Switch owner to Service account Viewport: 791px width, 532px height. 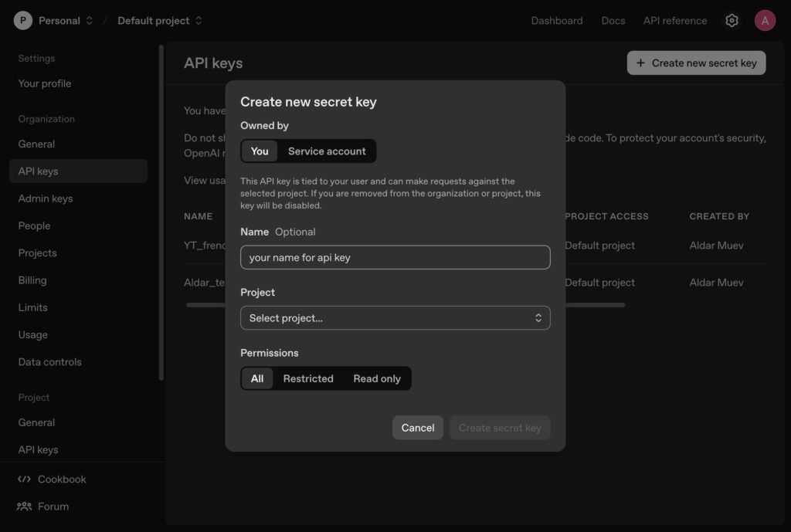click(x=327, y=151)
